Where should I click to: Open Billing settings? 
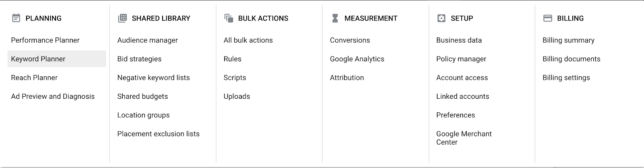(x=566, y=78)
